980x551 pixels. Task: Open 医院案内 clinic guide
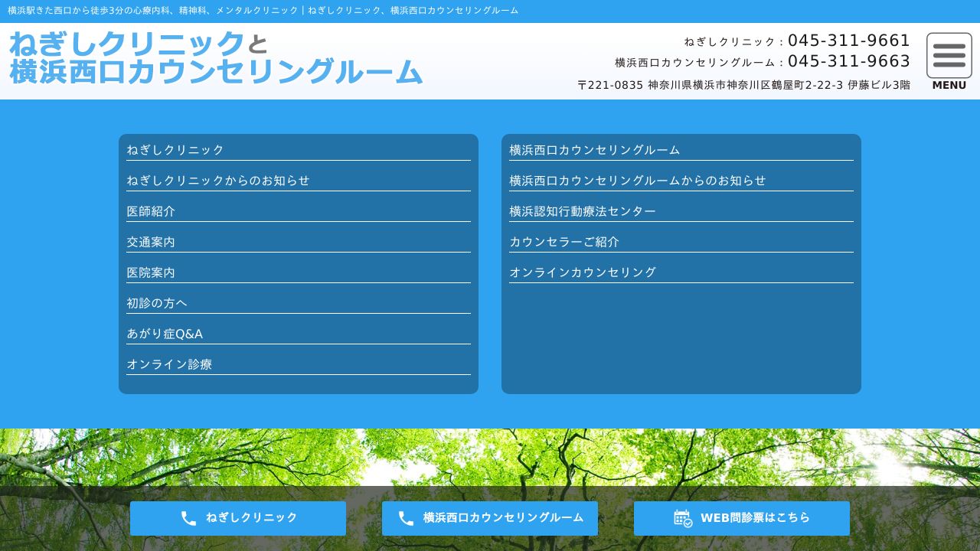point(149,272)
